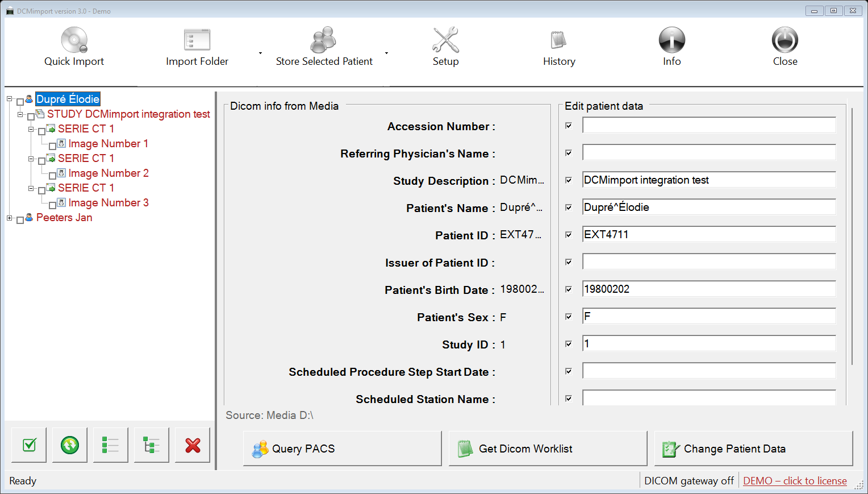Open the Setup tools icon
868x494 pixels.
click(445, 40)
